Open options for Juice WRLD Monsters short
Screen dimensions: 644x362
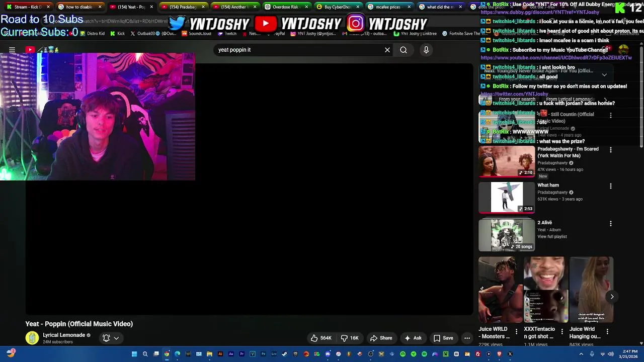pyautogui.click(x=516, y=331)
